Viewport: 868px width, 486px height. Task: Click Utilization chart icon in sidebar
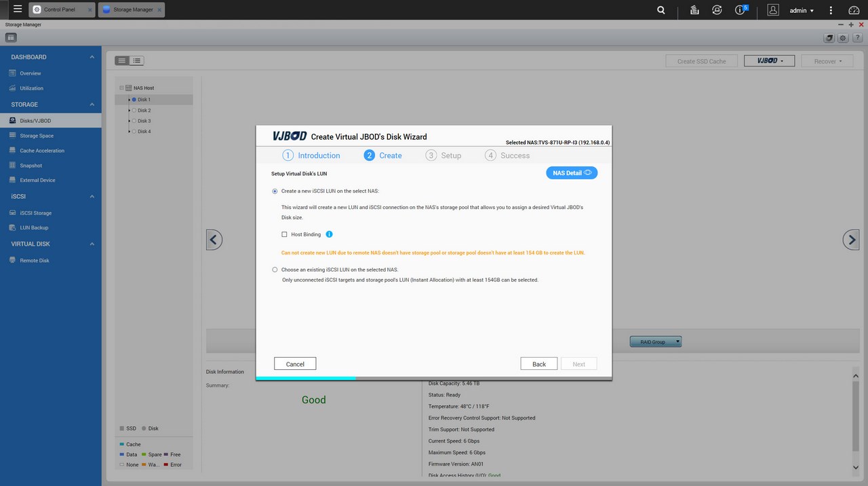click(x=12, y=88)
